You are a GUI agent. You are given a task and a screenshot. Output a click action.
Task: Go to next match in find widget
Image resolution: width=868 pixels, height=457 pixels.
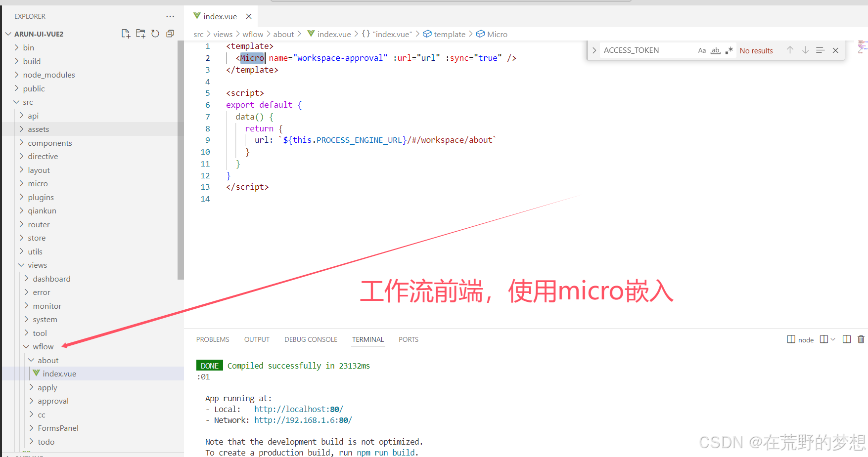(805, 50)
